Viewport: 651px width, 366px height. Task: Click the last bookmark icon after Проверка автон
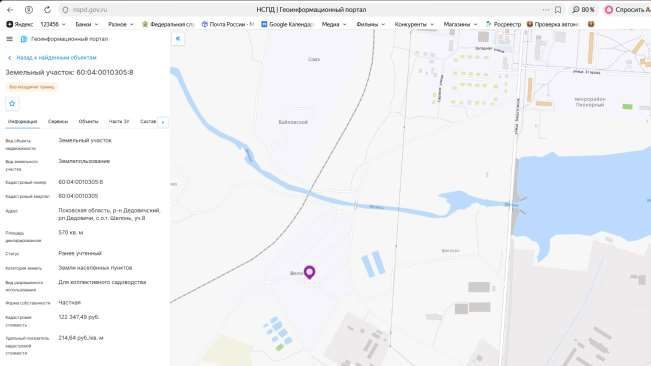coord(591,24)
